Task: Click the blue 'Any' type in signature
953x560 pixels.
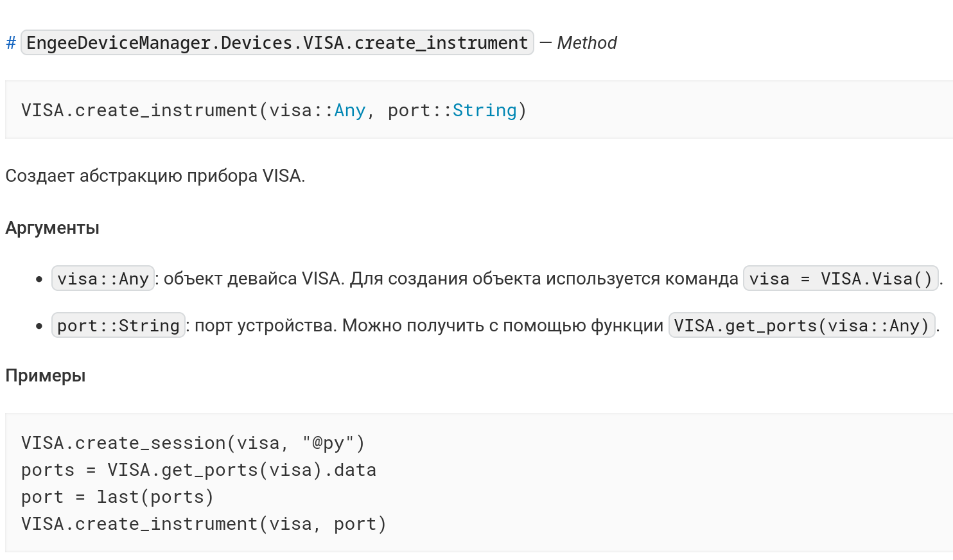Action: click(x=349, y=110)
